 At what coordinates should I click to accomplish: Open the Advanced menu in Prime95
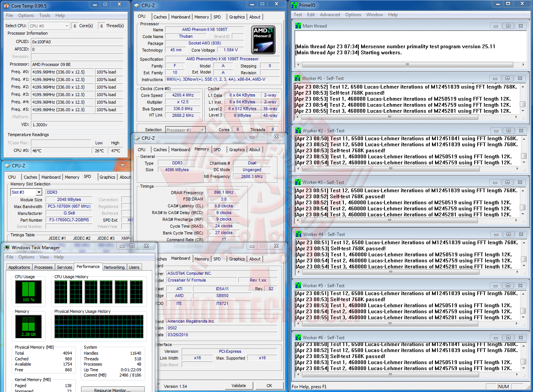[330, 15]
